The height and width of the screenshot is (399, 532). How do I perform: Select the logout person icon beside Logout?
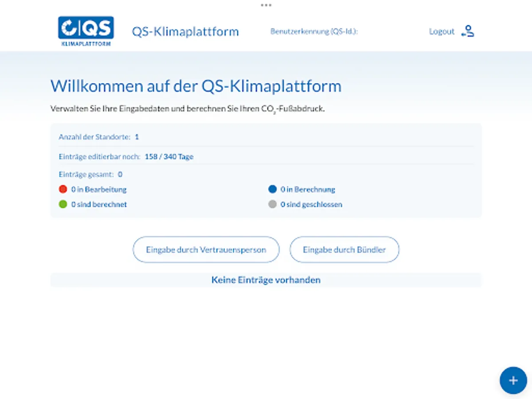tap(468, 31)
